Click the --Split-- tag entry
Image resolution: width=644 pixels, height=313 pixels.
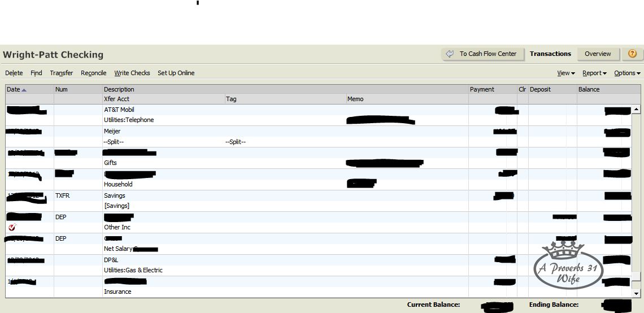[236, 142]
